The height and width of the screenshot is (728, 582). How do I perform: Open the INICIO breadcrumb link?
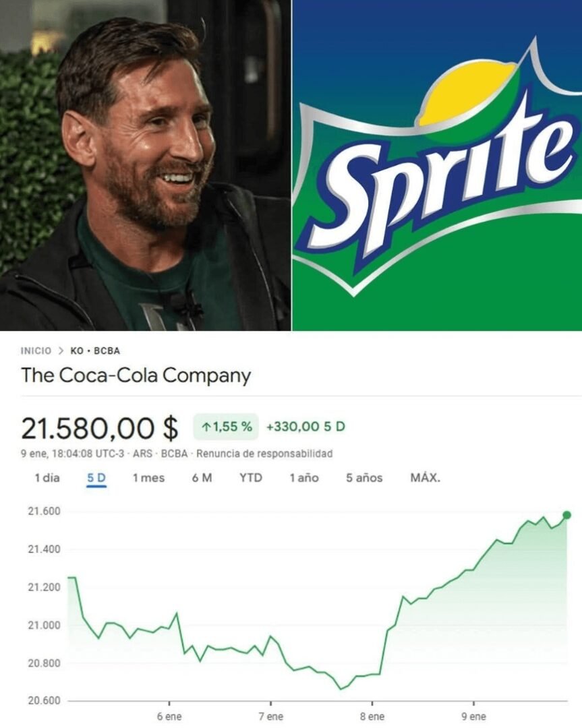pyautogui.click(x=36, y=351)
